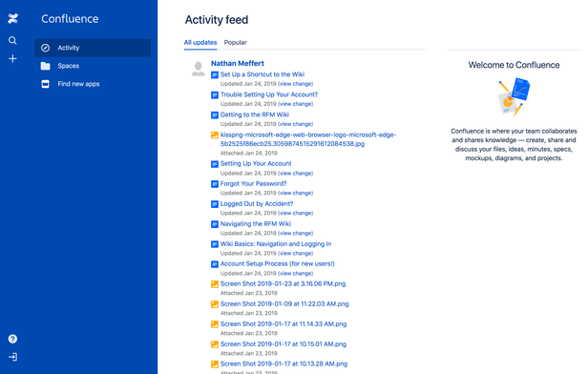Open Account Setup Process (for new users!)
Screen dimensions: 588x374
click(278, 264)
